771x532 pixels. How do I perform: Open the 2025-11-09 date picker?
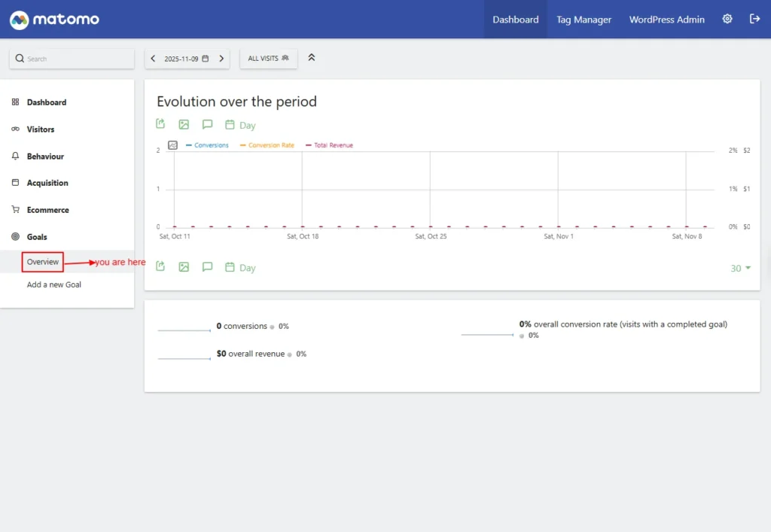[187, 59]
